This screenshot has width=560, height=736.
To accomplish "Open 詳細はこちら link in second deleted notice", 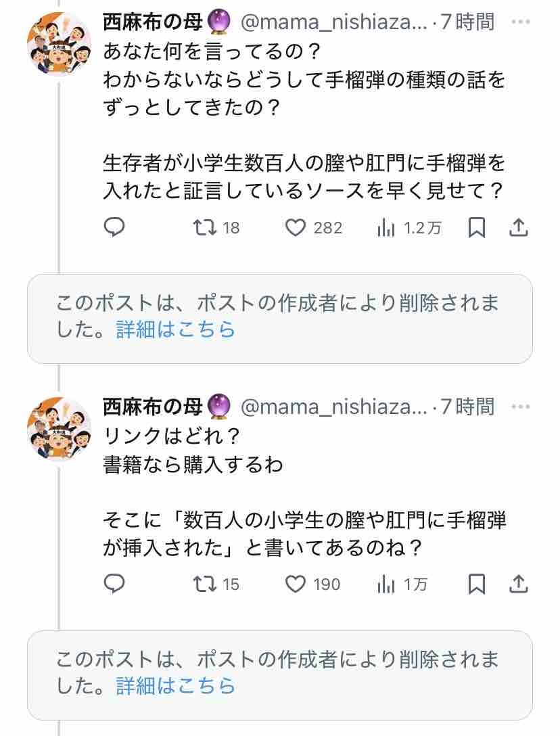I will pyautogui.click(x=176, y=686).
